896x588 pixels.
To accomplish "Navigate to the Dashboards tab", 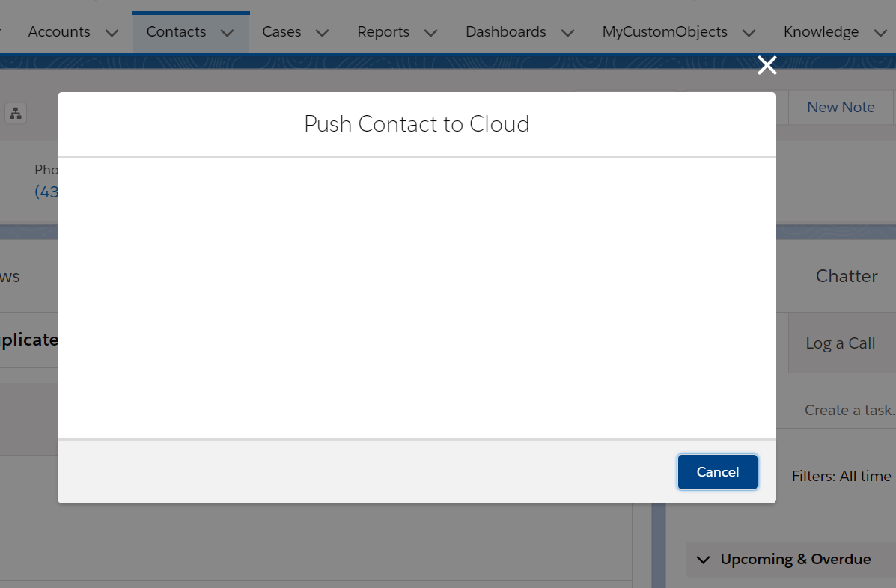I will tap(506, 32).
